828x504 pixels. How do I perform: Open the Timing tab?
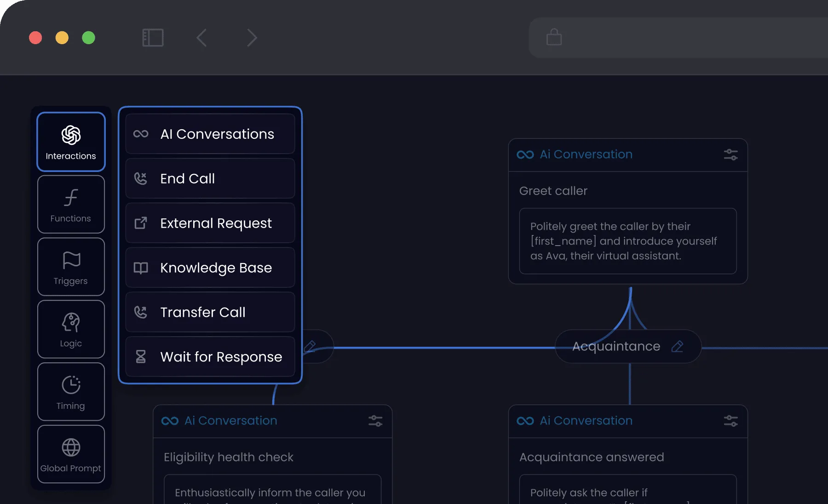pos(71,392)
